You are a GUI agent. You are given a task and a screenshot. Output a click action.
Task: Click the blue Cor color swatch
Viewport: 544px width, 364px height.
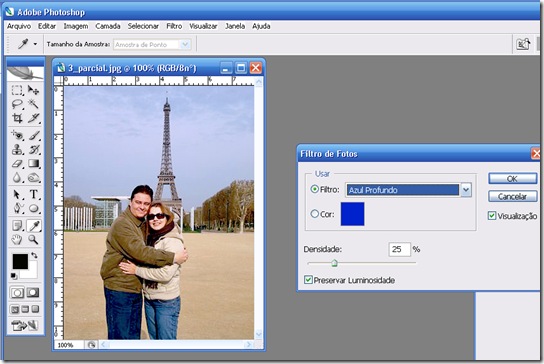pyautogui.click(x=352, y=214)
